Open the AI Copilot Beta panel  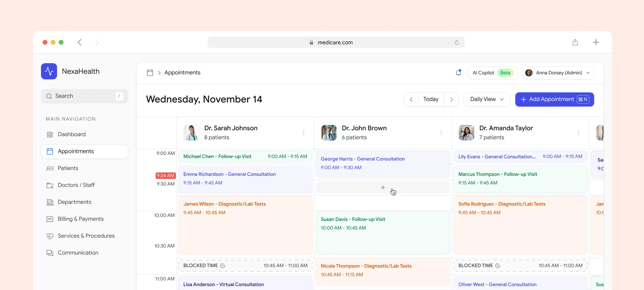pos(492,73)
